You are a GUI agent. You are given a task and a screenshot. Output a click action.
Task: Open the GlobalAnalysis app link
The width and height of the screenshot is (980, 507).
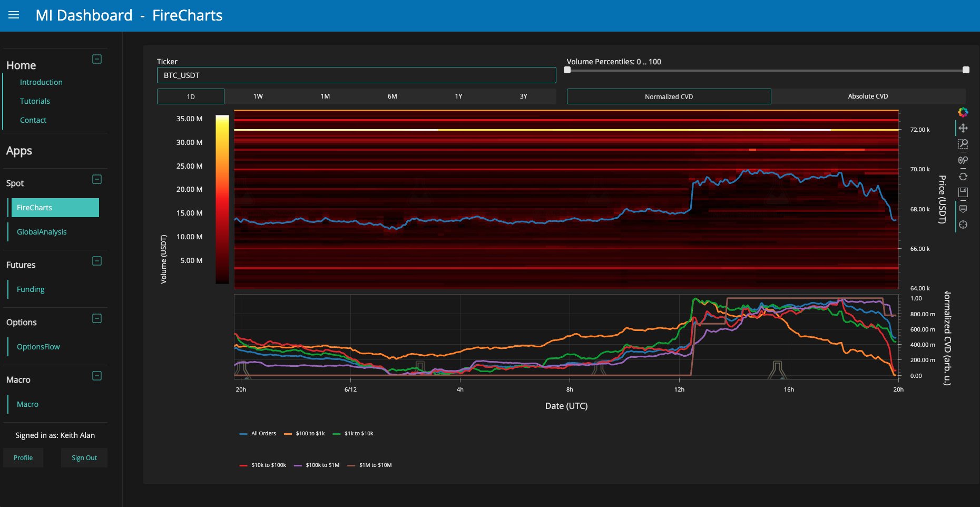pos(42,232)
